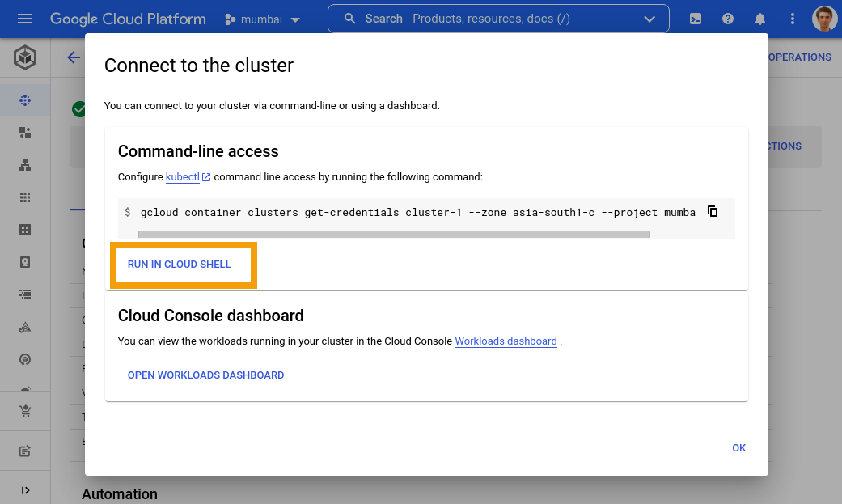This screenshot has width=842, height=504.
Task: Open the Release Notes sidebar icon
Action: [x=25, y=451]
